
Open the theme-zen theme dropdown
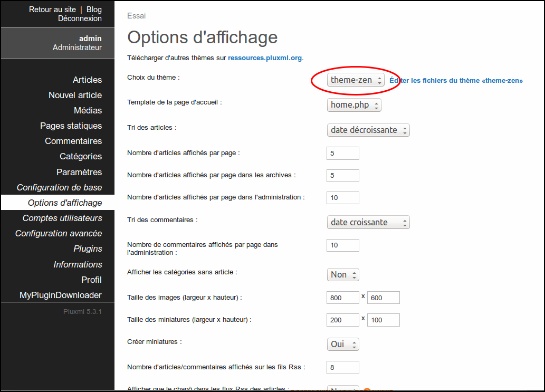(x=355, y=80)
